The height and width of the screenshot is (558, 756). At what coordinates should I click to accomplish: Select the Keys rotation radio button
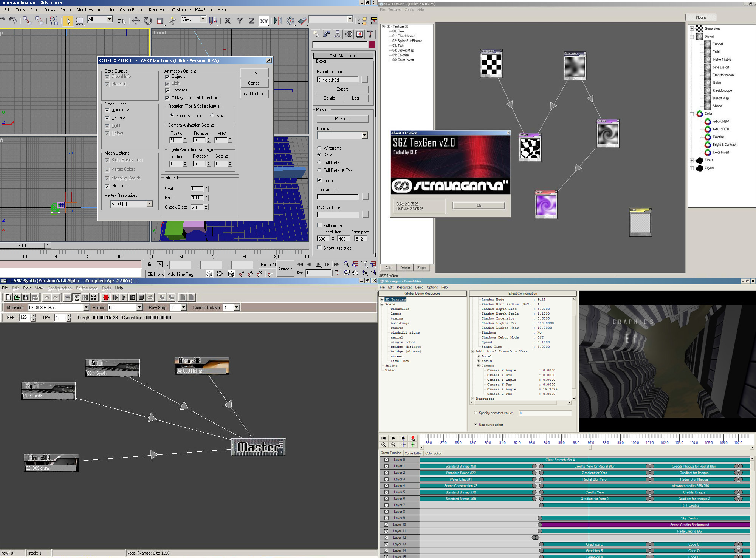(212, 116)
